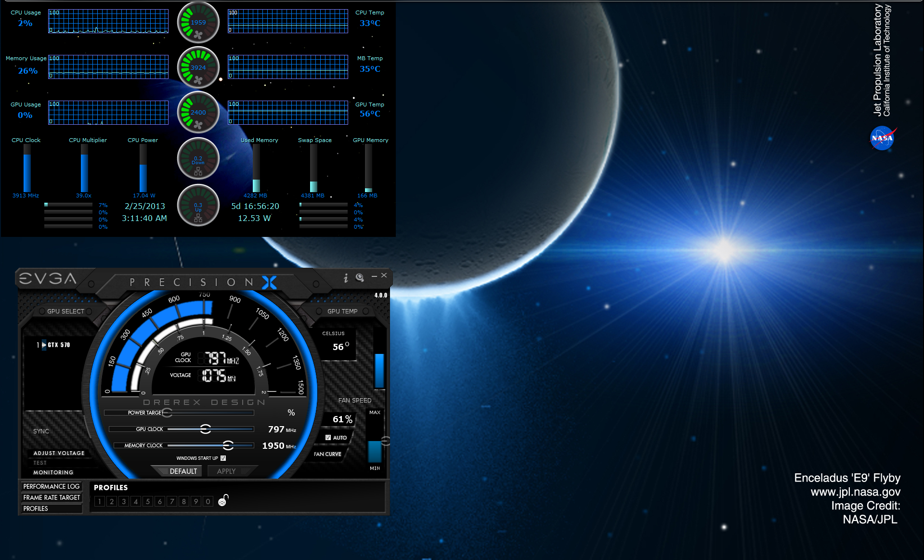Click the 1950 MHz memory clock value

[x=279, y=446]
